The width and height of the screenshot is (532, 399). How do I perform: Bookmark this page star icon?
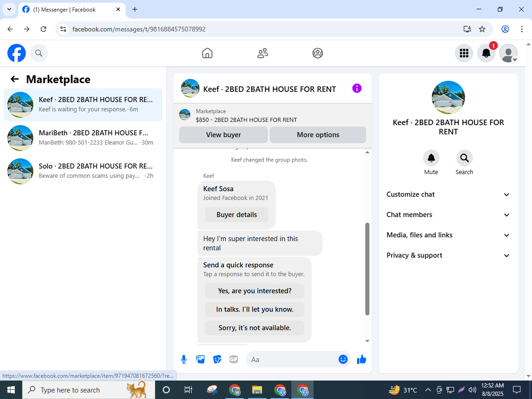(482, 29)
